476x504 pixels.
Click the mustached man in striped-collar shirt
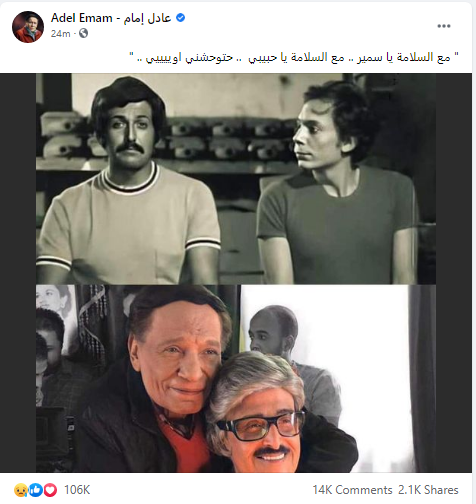pos(127,183)
